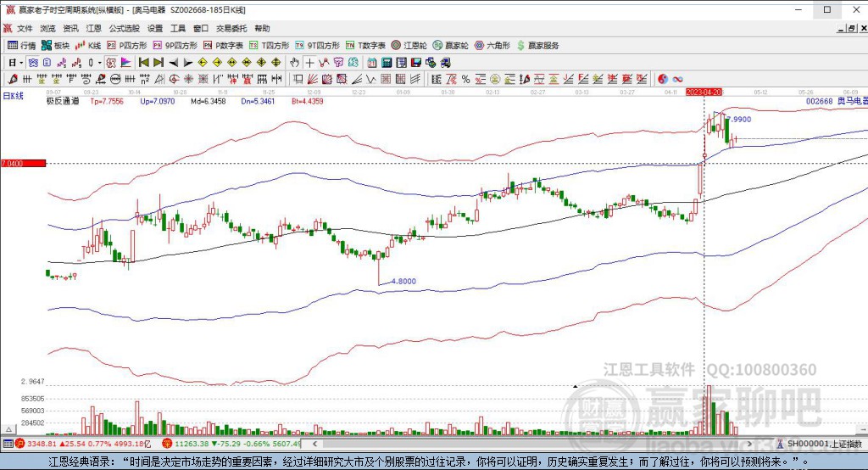Open the P四方形 tool
The width and height of the screenshot is (868, 470).
(127, 46)
